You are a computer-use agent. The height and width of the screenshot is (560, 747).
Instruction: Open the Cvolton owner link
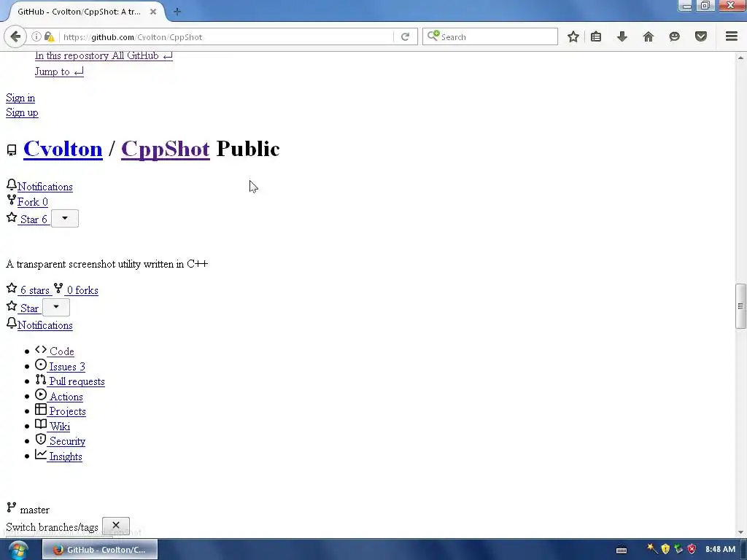(x=63, y=149)
